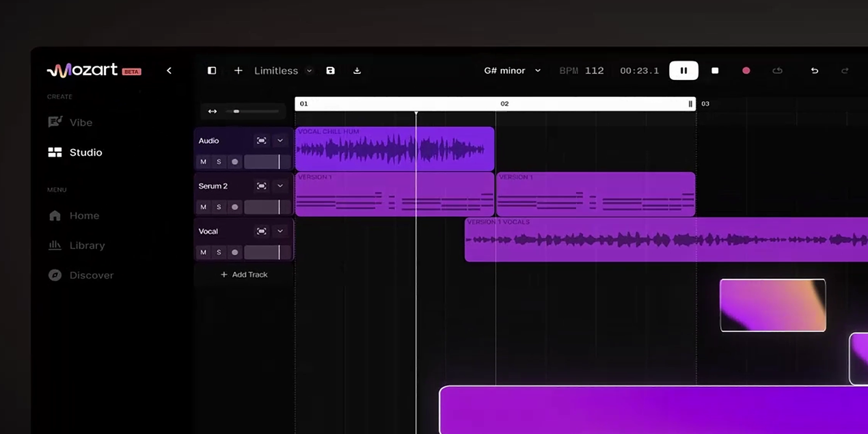Select the second Version 1 Serum clip

tap(596, 194)
